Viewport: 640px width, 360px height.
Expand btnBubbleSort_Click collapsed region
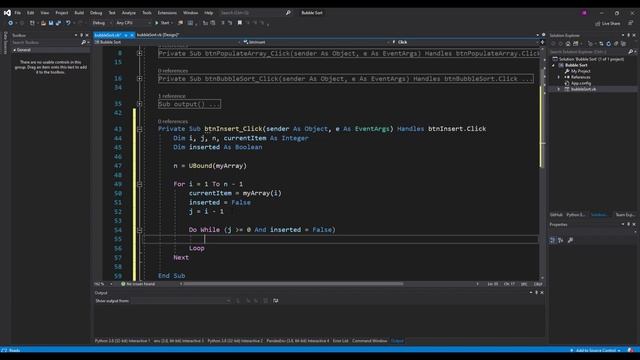point(140,78)
